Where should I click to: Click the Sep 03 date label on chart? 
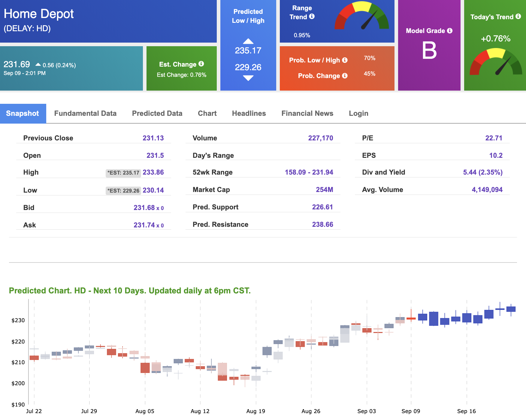[x=367, y=411]
